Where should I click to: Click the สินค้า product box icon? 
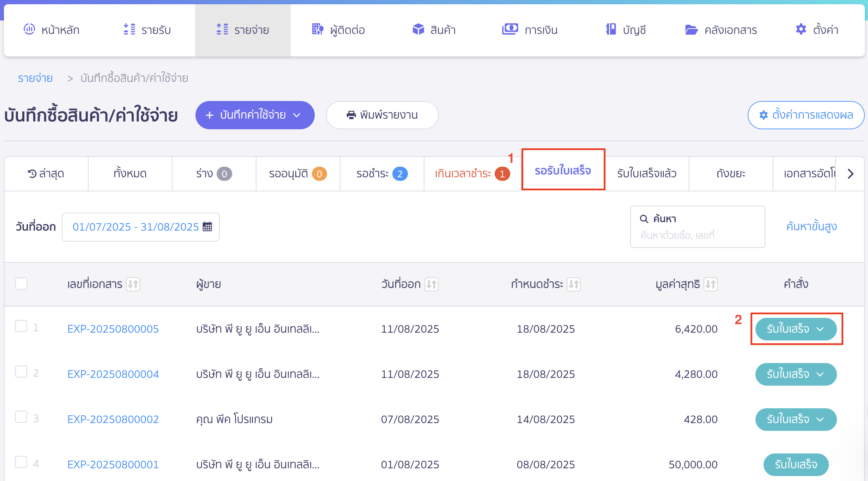(x=418, y=29)
